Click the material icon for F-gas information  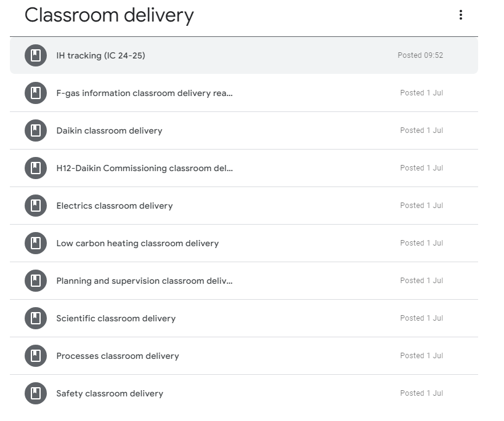[x=36, y=93]
